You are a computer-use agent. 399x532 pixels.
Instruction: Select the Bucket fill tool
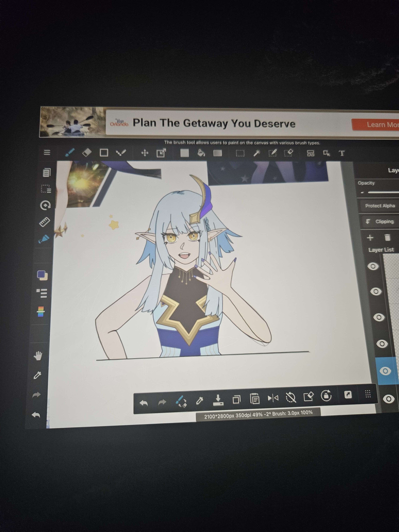[x=201, y=153]
